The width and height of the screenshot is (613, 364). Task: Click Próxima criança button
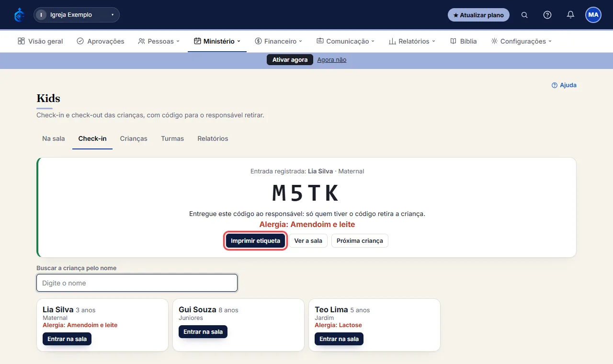[360, 241]
